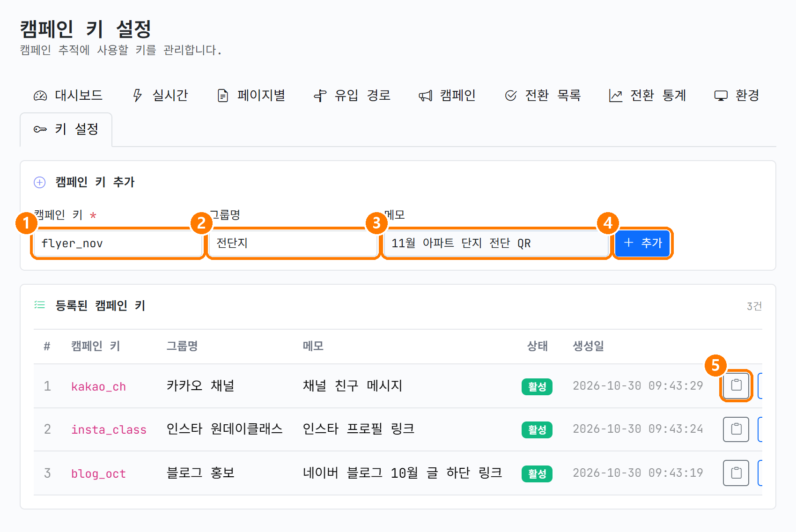
Task: Click the date 2026-10-30 09:43:24
Action: click(638, 429)
